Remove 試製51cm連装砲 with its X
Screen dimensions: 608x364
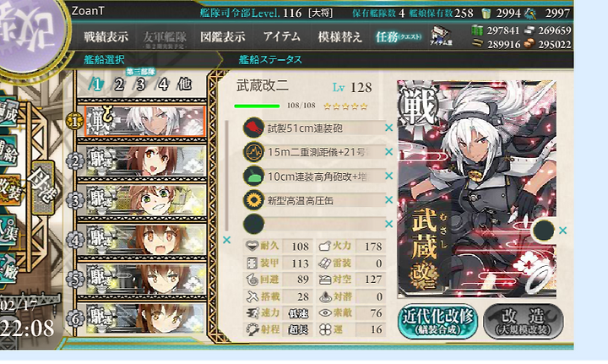click(389, 128)
